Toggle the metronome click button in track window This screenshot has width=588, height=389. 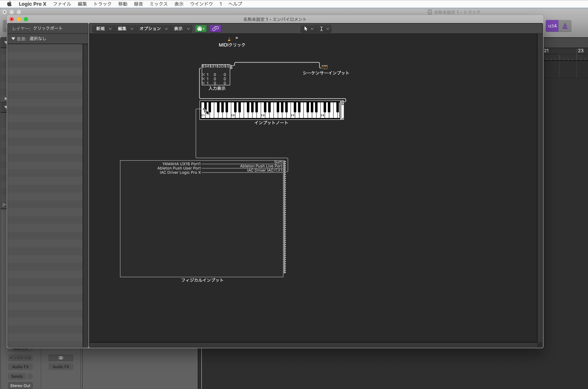click(565, 26)
